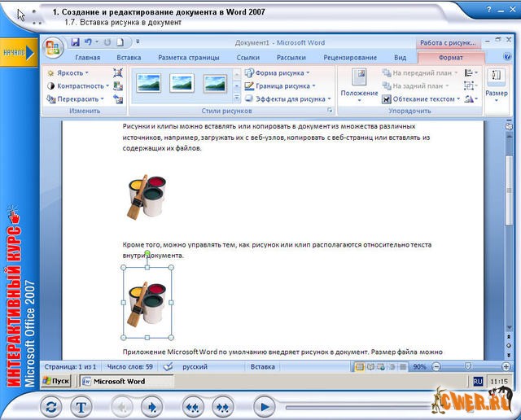Switch to the Вставка ribbon tab
521x420 pixels.
129,58
